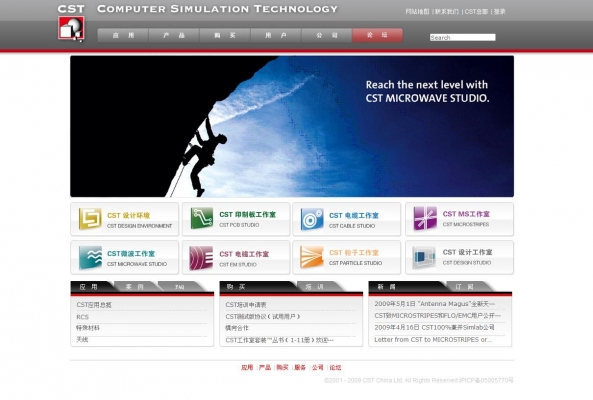Screen dimensions: 593x400
Task: Open the orange CST Particle Studio icon
Action: pyautogui.click(x=312, y=257)
